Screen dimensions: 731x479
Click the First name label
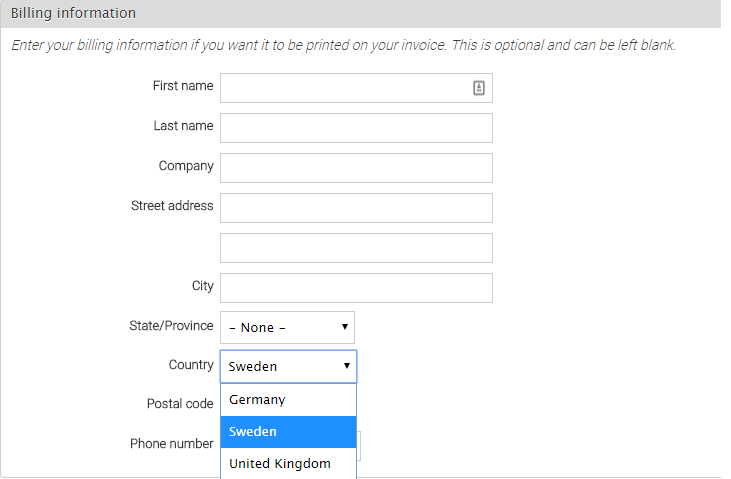182,86
